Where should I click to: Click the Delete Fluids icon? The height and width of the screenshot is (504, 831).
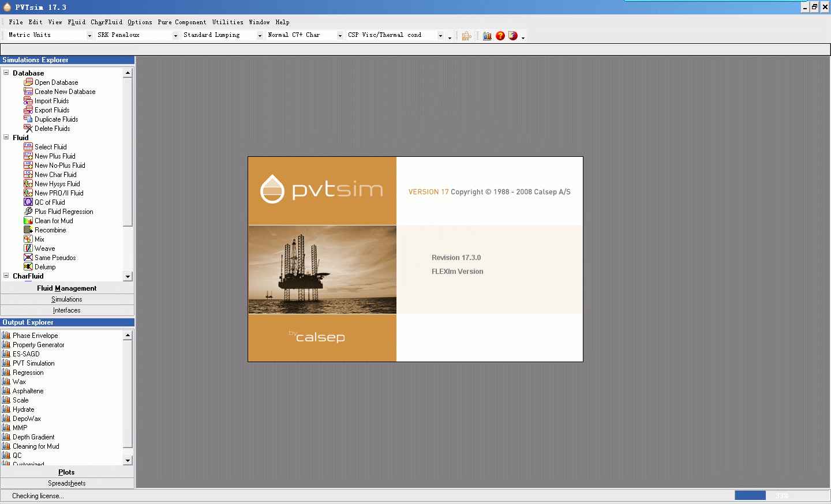click(28, 129)
